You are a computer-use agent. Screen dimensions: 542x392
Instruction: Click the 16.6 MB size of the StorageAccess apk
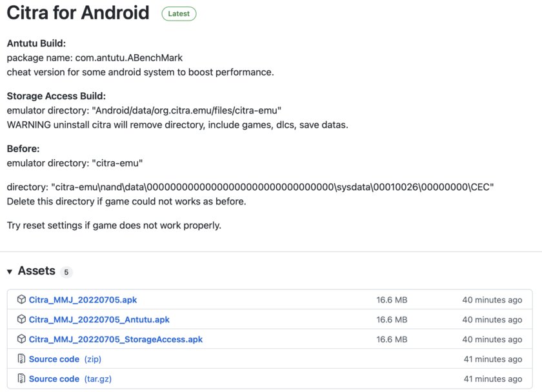coord(392,339)
